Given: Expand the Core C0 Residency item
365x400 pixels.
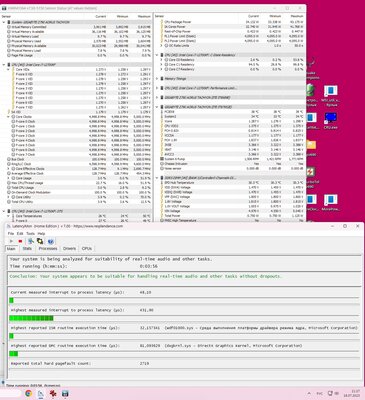Looking at the screenshot, I should (162, 60).
